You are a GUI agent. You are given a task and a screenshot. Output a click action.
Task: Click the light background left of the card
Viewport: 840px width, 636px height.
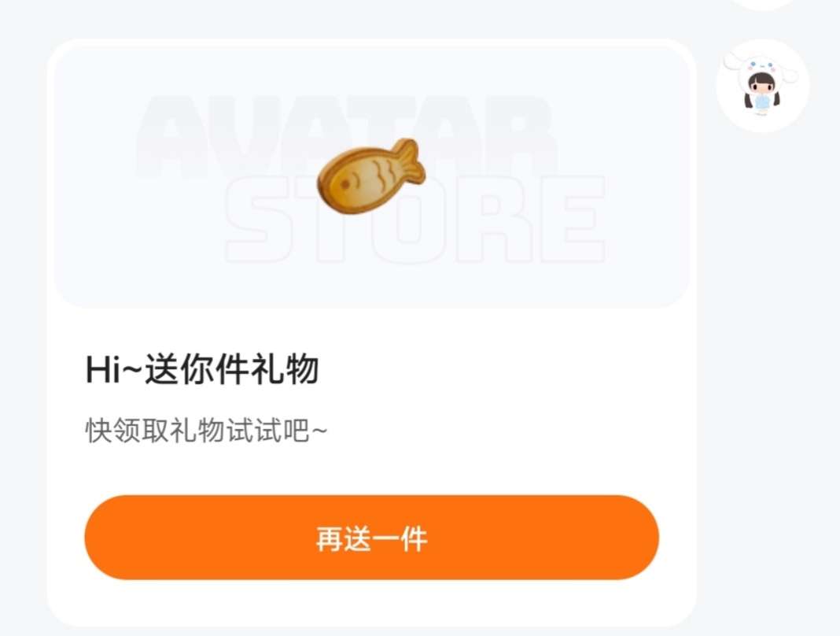point(23,322)
